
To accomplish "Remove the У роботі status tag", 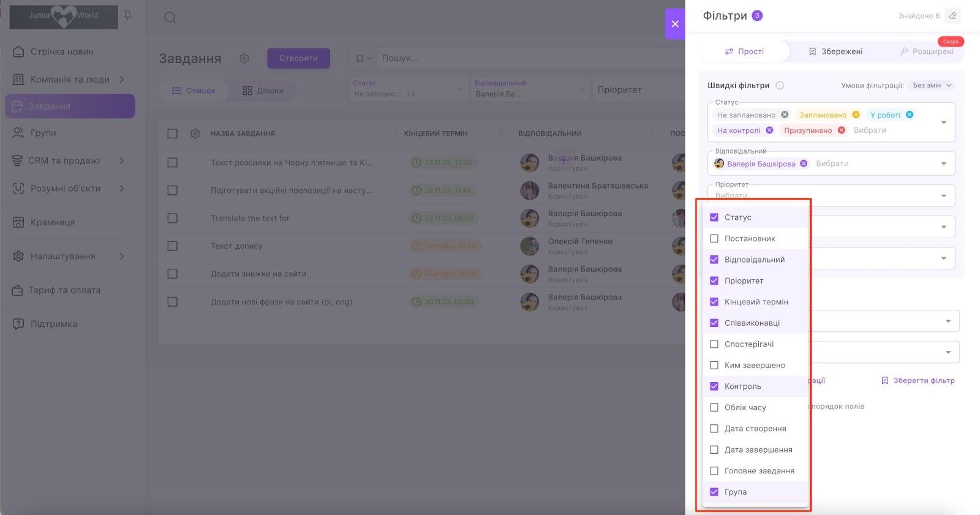I will (x=910, y=115).
